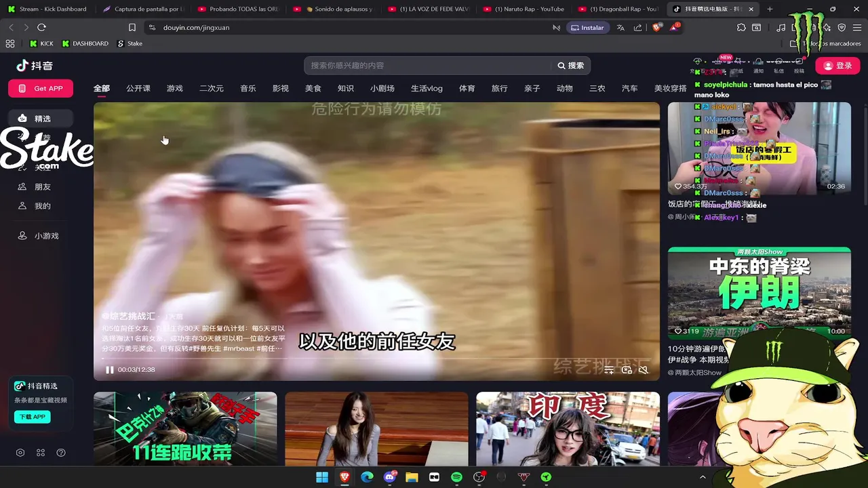
Task: Select the 动物 category tab
Action: [x=565, y=88]
